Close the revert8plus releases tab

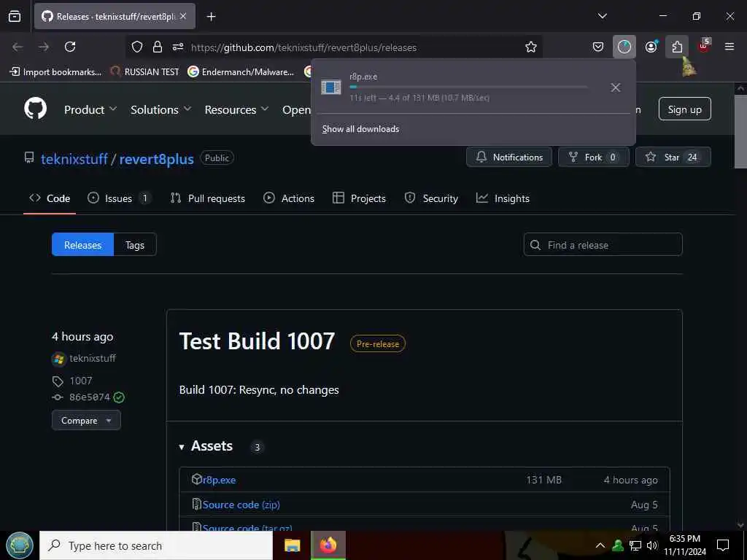click(x=183, y=16)
